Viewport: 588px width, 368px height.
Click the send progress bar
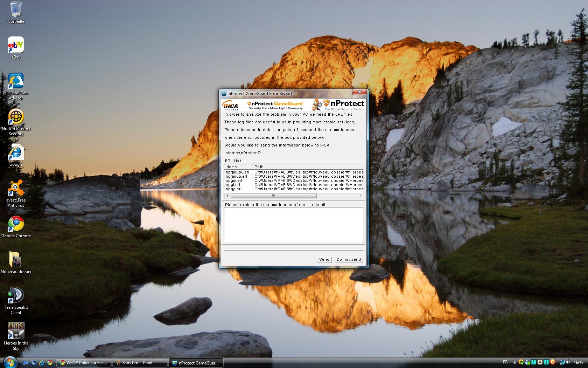[x=294, y=251]
